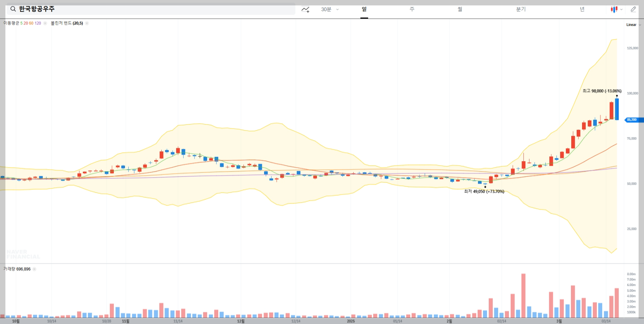Click the 8.00m volume axis label
Image resolution: width=644 pixels, height=324 pixels.
[x=631, y=274]
